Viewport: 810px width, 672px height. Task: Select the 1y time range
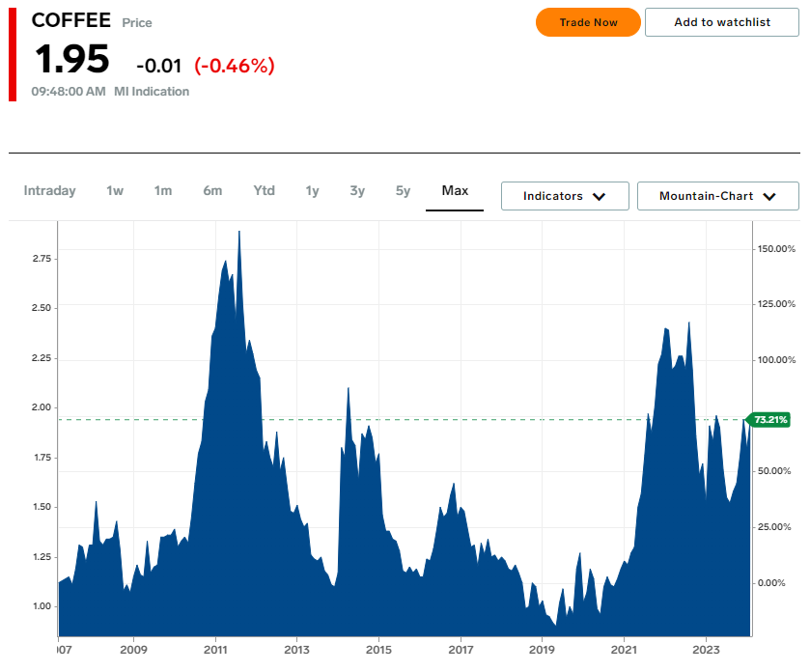pyautogui.click(x=312, y=191)
